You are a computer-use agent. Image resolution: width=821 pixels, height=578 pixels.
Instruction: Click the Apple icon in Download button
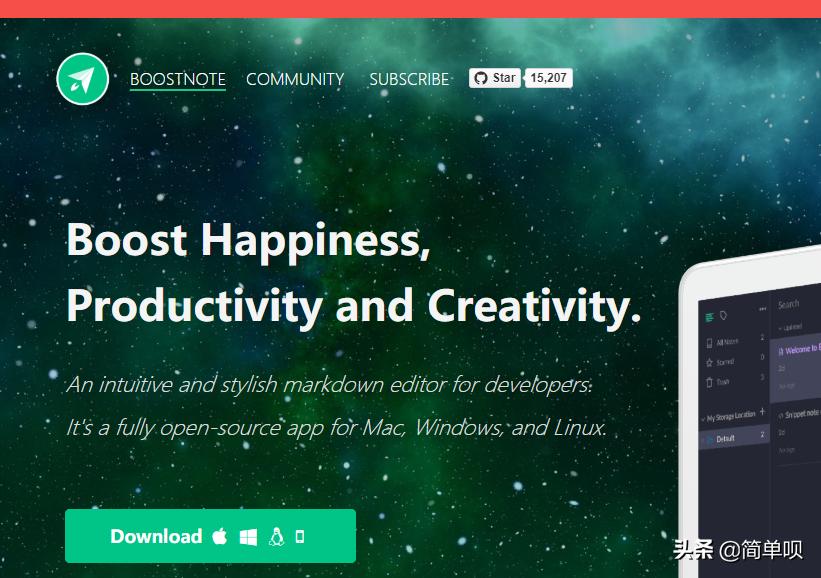[x=220, y=537]
